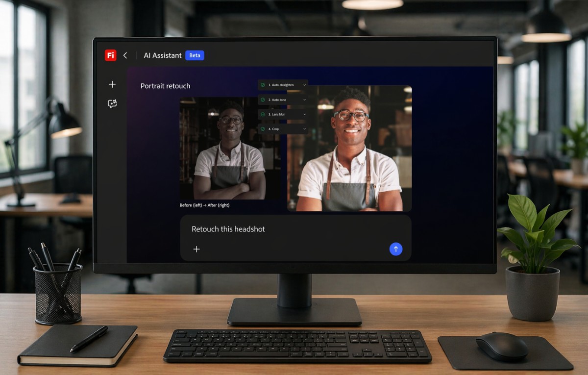The height and width of the screenshot is (375, 588).
Task: Open a new chat with the plus icon
Action: (112, 84)
